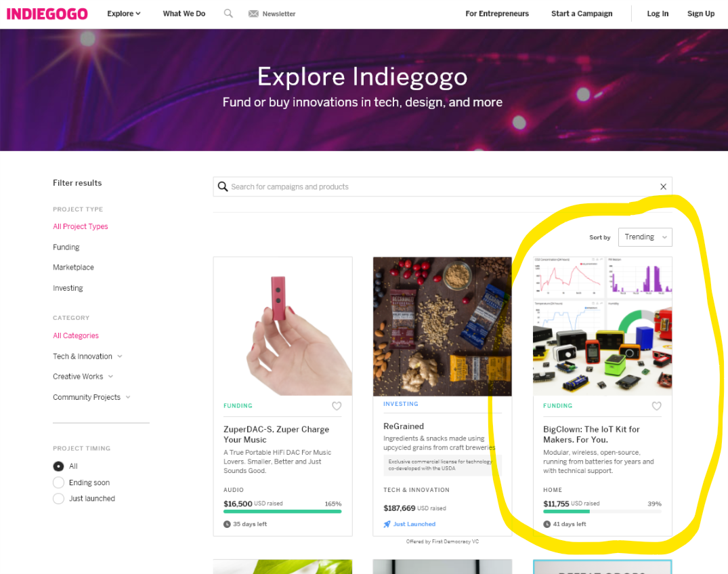Filter by All Project Types
Screen dimensions: 728x574
point(81,226)
